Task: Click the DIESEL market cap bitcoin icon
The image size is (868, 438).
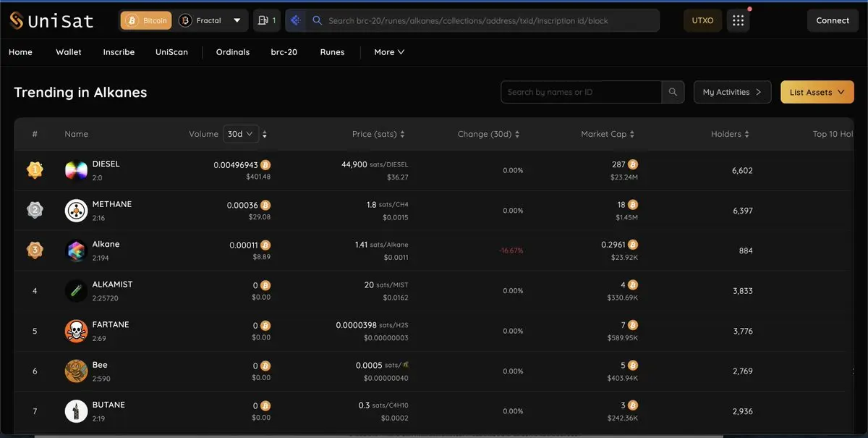Action: click(x=633, y=164)
